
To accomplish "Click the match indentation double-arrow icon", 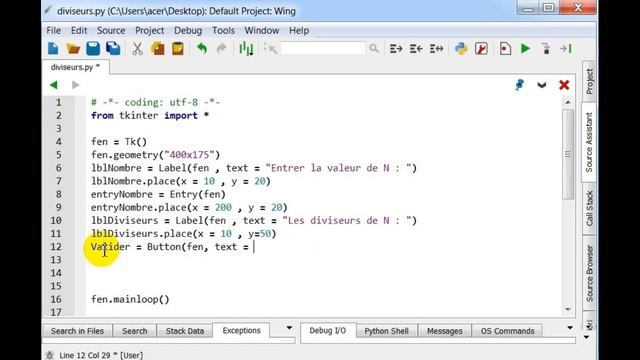I will coord(436,49).
